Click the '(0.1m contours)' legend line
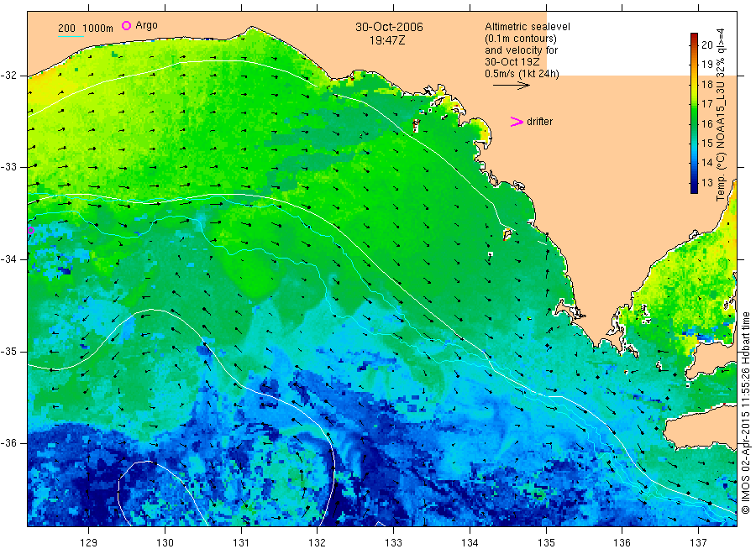756x554 pixels. [520, 39]
